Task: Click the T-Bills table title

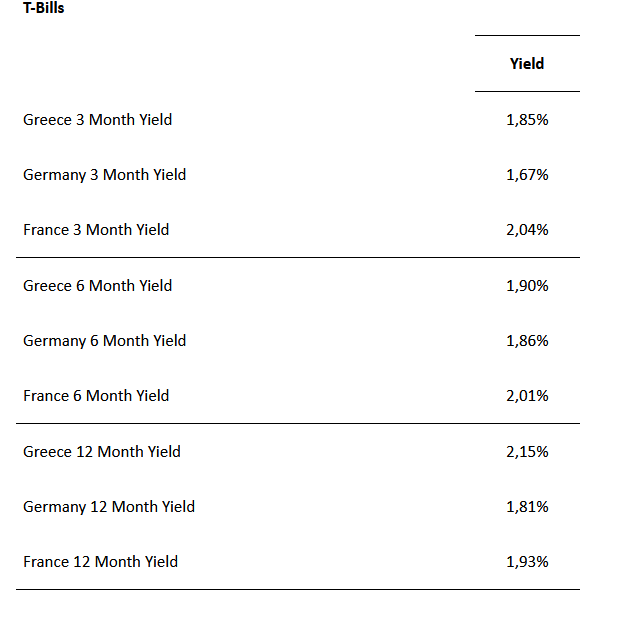Action: pyautogui.click(x=43, y=8)
